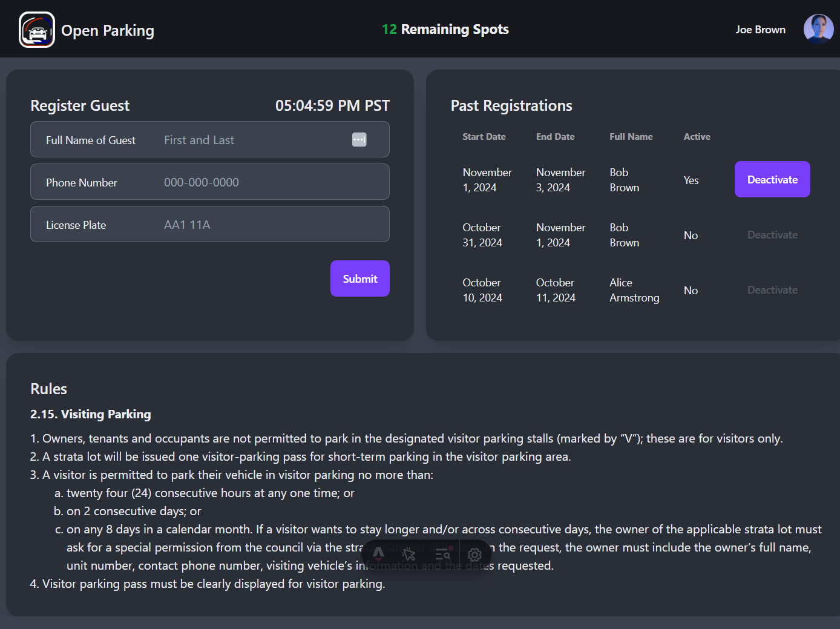
Task: Click the Open Parking car logo
Action: tap(36, 28)
